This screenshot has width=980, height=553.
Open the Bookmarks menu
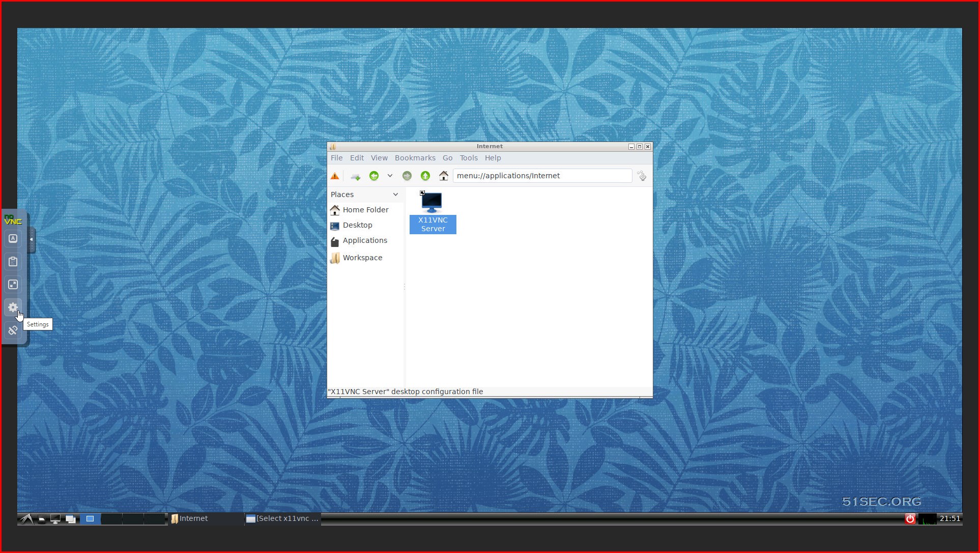[415, 158]
